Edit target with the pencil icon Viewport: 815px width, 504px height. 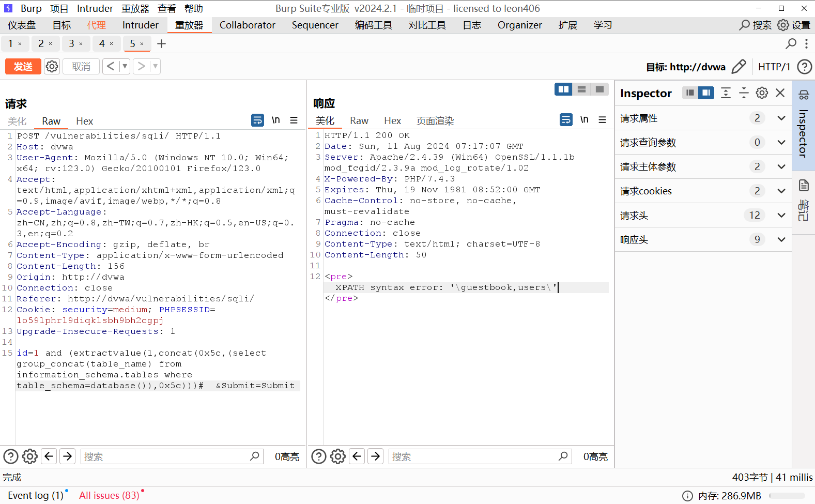739,66
